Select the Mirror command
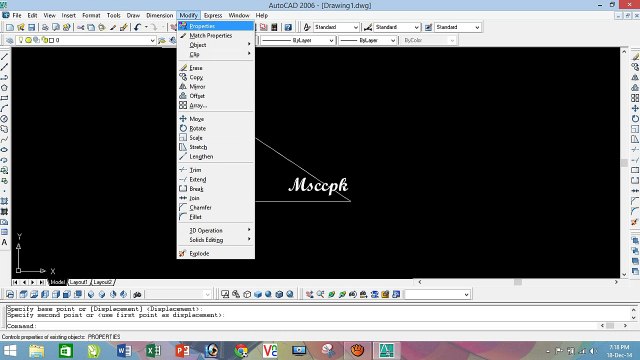 point(216,87)
